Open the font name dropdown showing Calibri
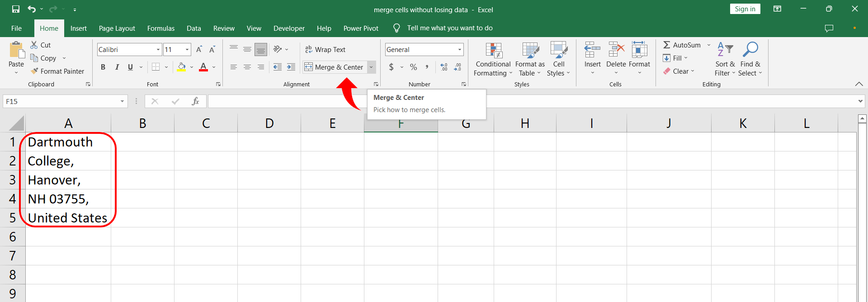This screenshot has width=868, height=302. [158, 49]
